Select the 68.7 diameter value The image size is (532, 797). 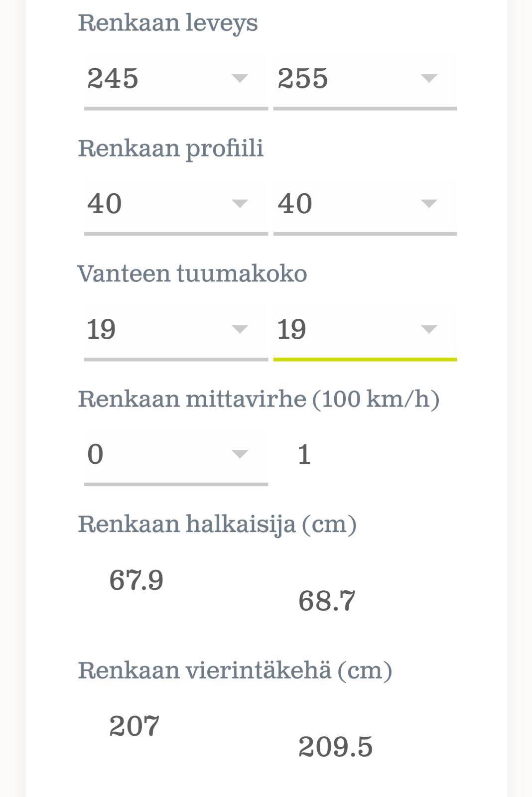click(327, 601)
